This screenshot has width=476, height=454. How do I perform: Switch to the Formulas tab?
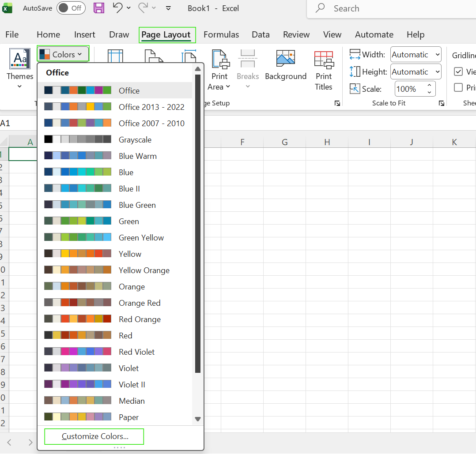click(x=221, y=34)
